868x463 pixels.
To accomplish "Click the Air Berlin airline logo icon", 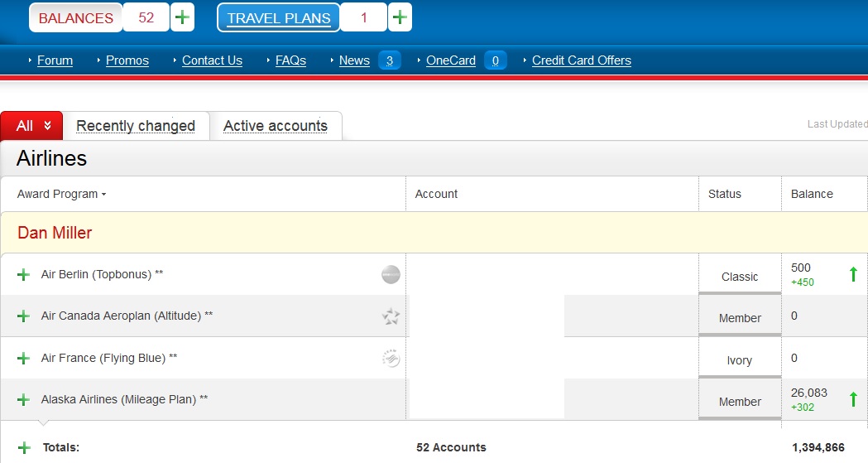I will coord(391,275).
